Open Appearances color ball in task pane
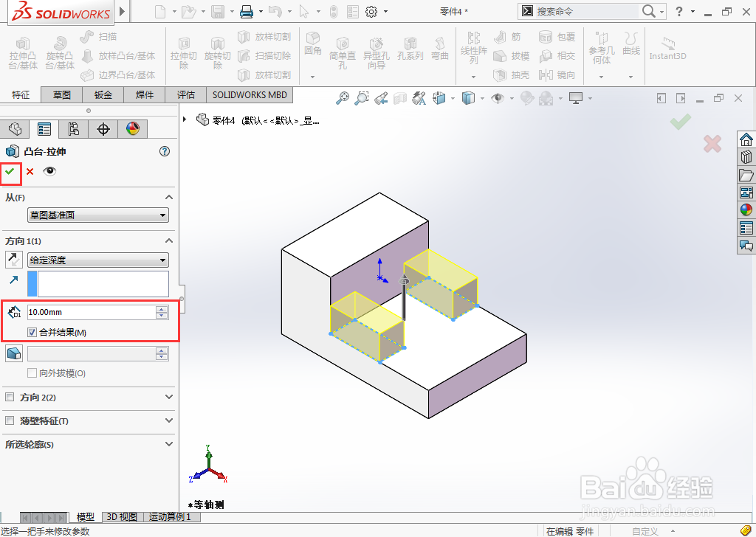Screen dimensions: 756x537 click(x=746, y=210)
